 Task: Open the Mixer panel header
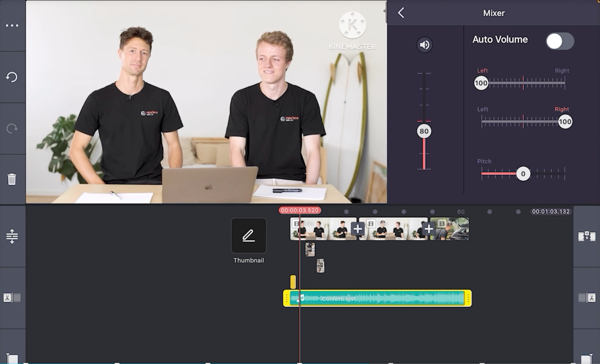(x=494, y=13)
